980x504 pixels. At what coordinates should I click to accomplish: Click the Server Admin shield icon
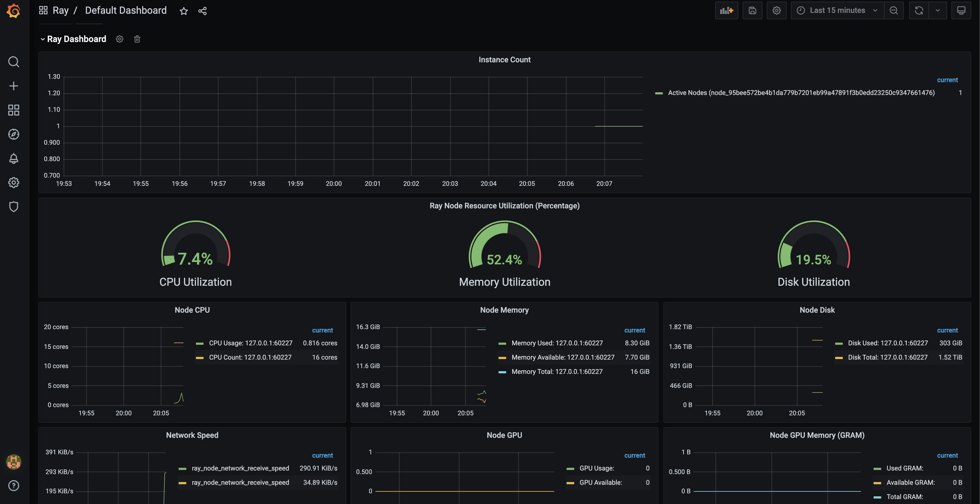[14, 207]
